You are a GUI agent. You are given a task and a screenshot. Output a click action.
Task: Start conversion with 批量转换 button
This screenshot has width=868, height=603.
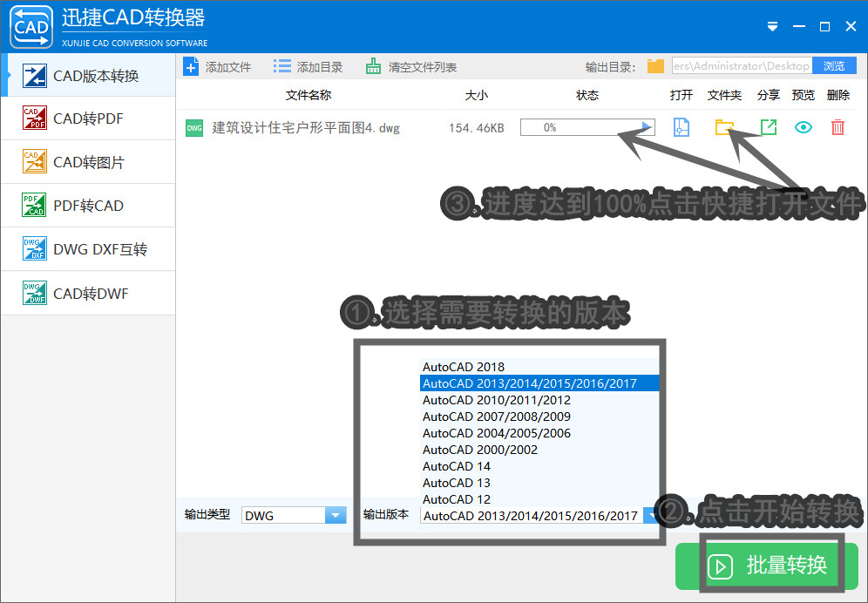coord(767,566)
